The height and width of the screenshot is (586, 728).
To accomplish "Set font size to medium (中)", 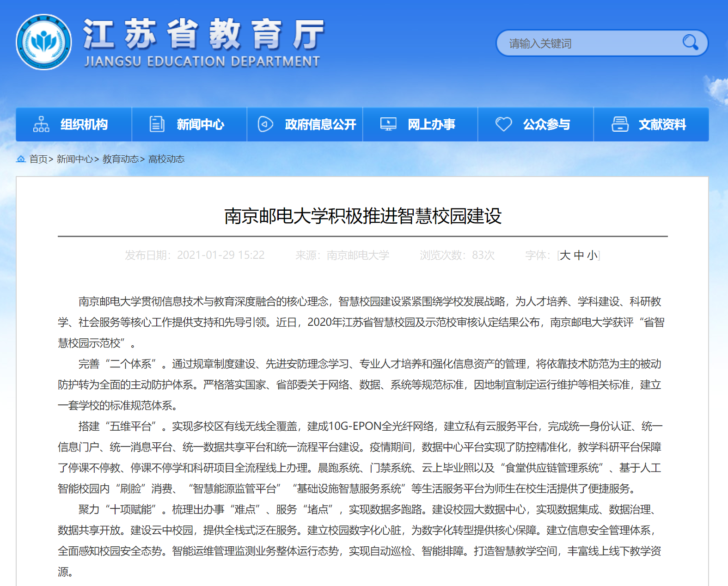I will (x=579, y=256).
